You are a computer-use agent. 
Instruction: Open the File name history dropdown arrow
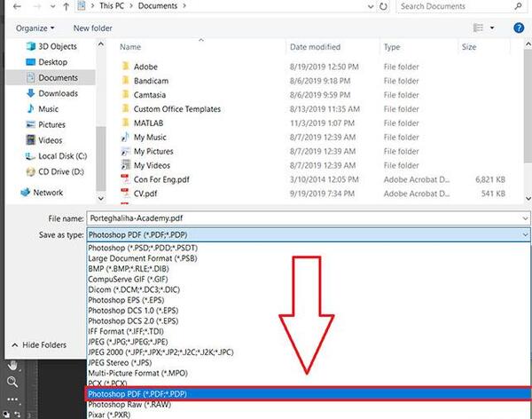[525, 218]
